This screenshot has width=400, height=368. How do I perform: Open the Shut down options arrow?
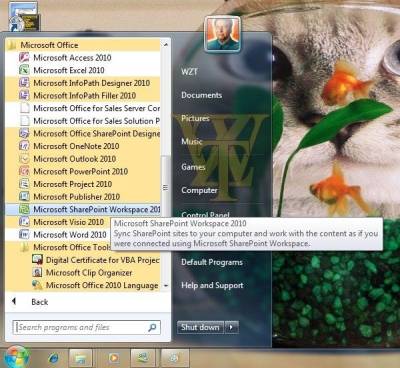(232, 327)
